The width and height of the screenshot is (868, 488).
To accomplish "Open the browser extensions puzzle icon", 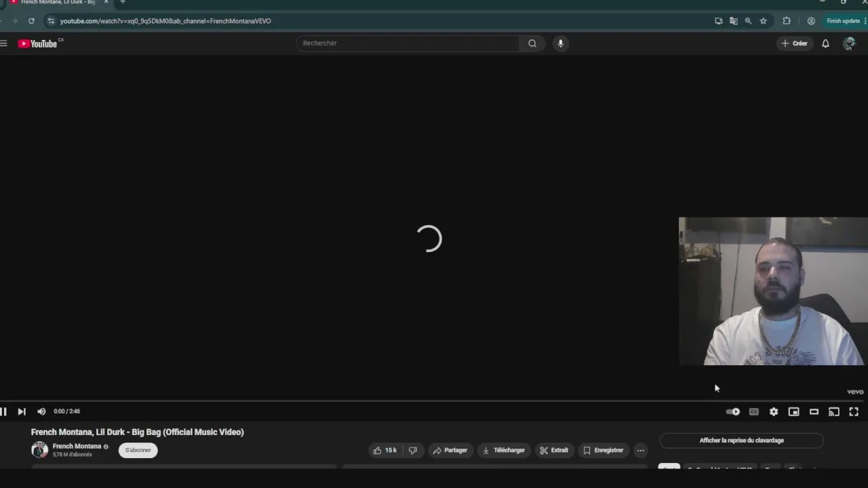I will 787,21.
